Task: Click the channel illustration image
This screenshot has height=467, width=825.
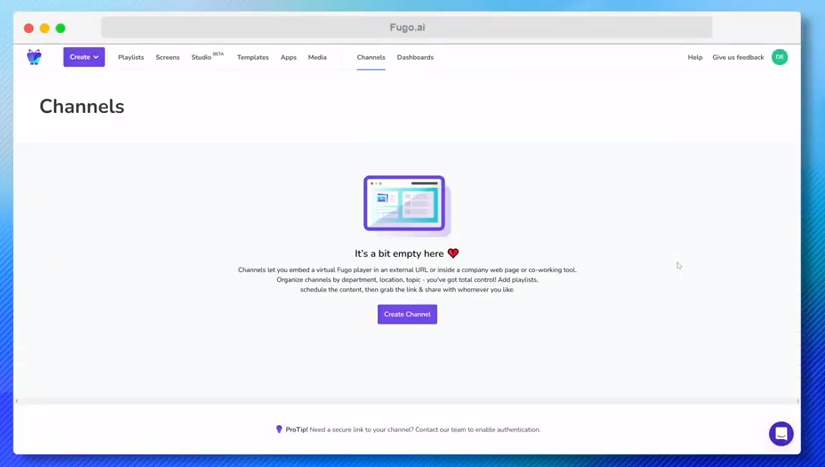Action: click(x=406, y=205)
